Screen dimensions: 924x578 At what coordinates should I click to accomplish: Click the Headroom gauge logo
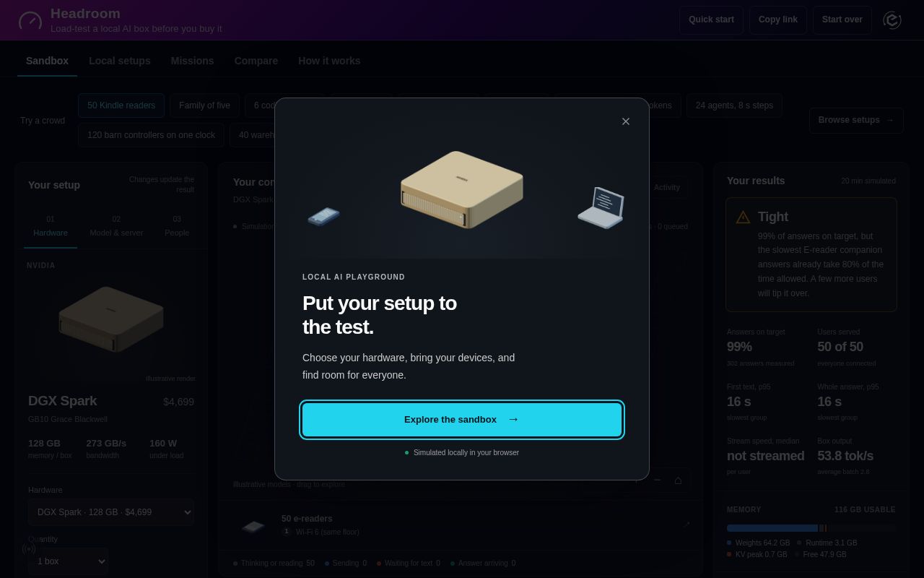tap(30, 20)
